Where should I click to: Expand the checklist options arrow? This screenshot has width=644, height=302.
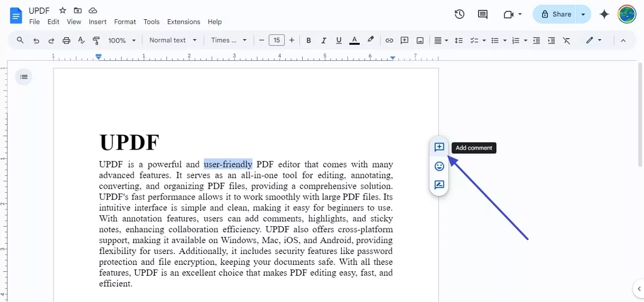483,41
